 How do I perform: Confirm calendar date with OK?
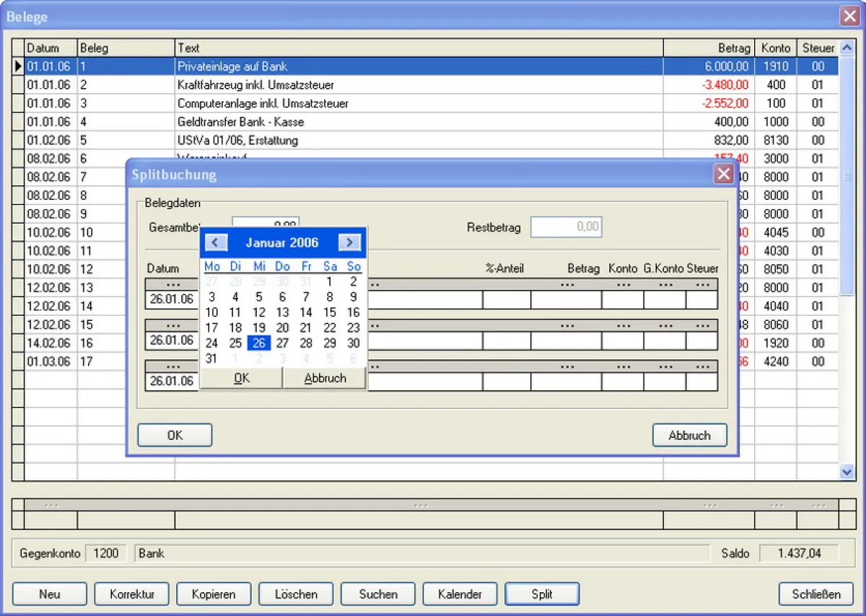[x=241, y=378]
